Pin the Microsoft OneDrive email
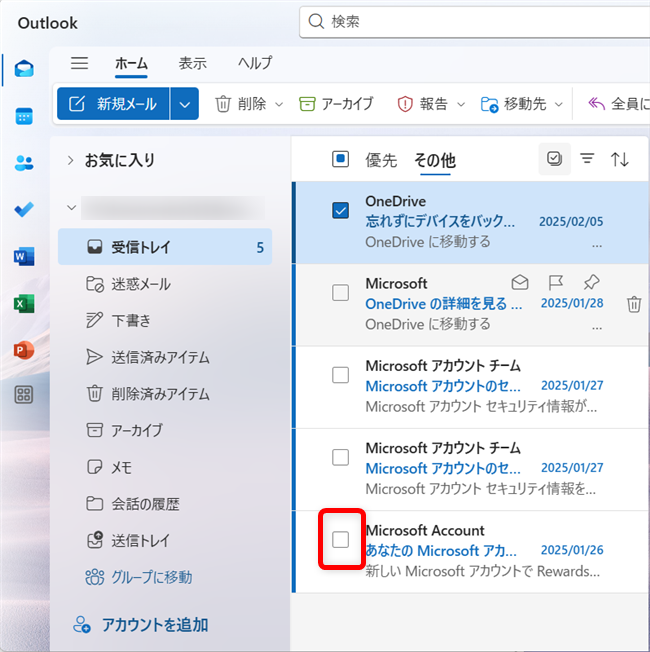 pos(591,283)
